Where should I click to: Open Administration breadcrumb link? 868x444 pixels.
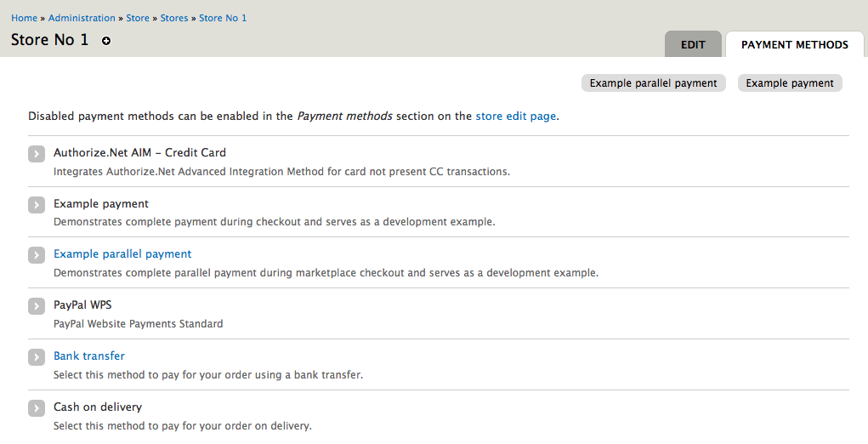tap(82, 18)
